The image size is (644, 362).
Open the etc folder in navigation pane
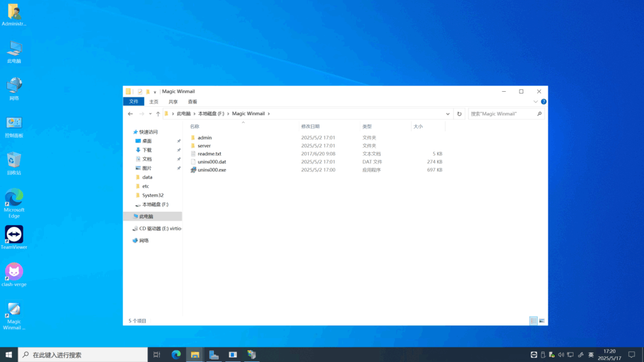[x=145, y=186]
